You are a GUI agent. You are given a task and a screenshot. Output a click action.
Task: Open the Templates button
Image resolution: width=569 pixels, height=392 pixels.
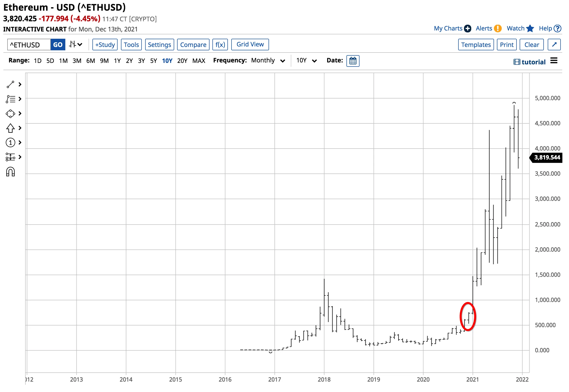[476, 45]
